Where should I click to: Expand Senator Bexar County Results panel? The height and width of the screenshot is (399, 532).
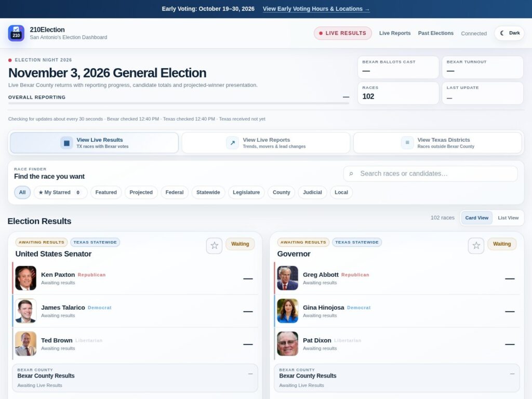click(x=135, y=378)
